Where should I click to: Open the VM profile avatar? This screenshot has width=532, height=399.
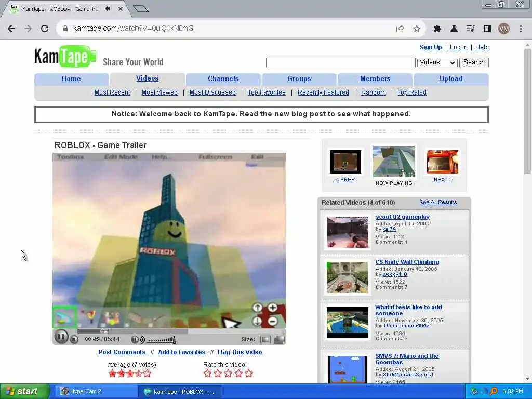tap(504, 29)
